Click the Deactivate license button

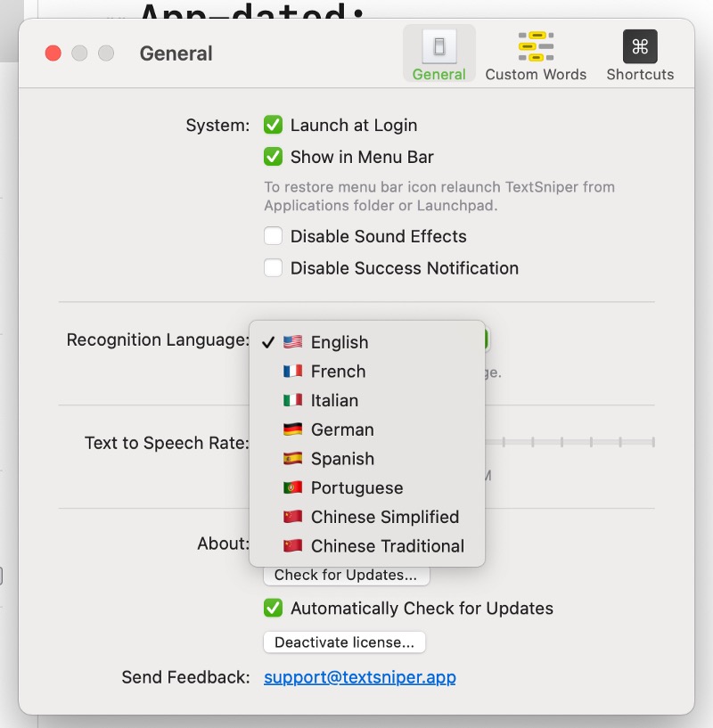[344, 642]
